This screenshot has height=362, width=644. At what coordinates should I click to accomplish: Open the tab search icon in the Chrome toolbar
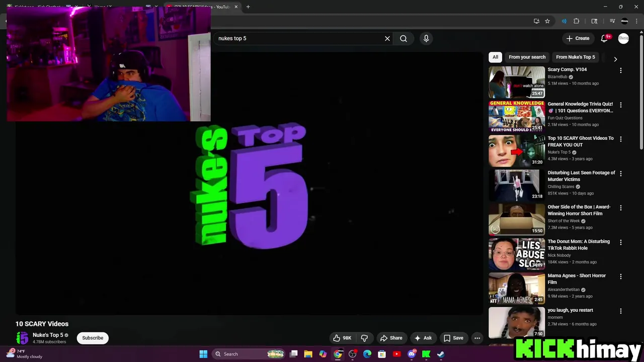tap(594, 21)
